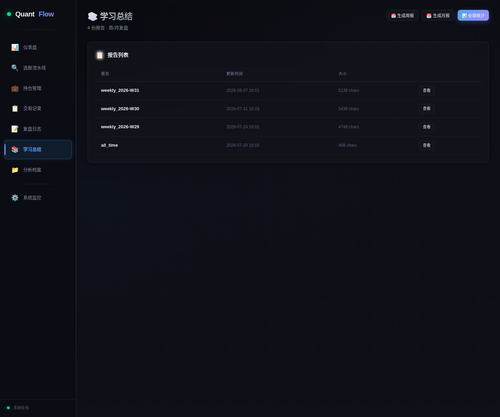Open the 仪表盘 dashboard page
The height and width of the screenshot is (417, 500).
(x=38, y=47)
